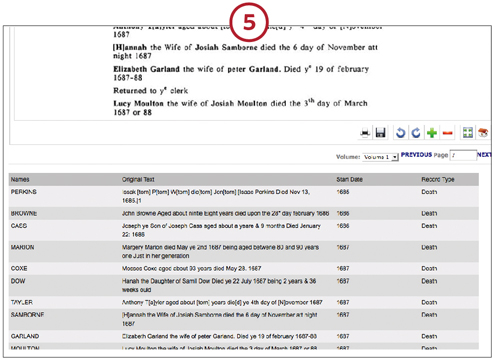The height and width of the screenshot is (362, 495).
Task: Print the document image
Action: tap(365, 133)
